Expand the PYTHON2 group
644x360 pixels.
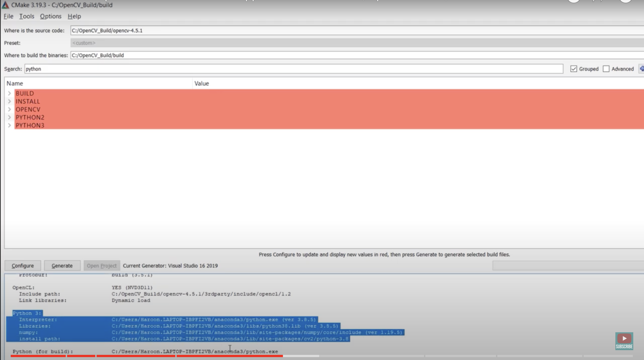[9, 117]
